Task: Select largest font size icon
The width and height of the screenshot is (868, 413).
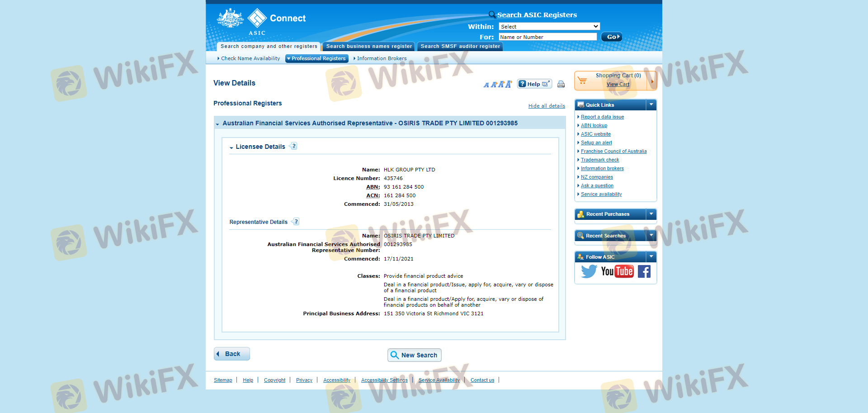Action: pyautogui.click(x=509, y=84)
